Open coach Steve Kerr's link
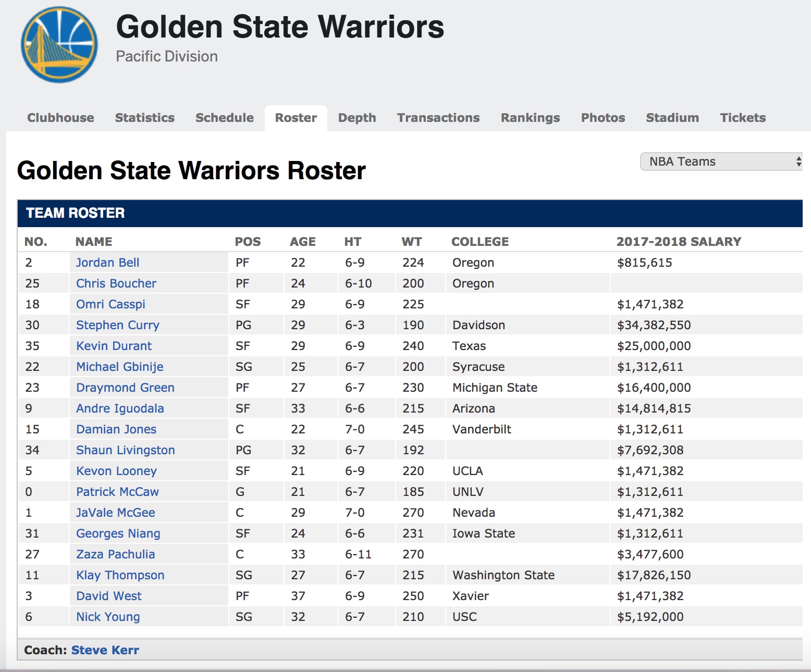This screenshot has width=811, height=672. click(x=105, y=650)
